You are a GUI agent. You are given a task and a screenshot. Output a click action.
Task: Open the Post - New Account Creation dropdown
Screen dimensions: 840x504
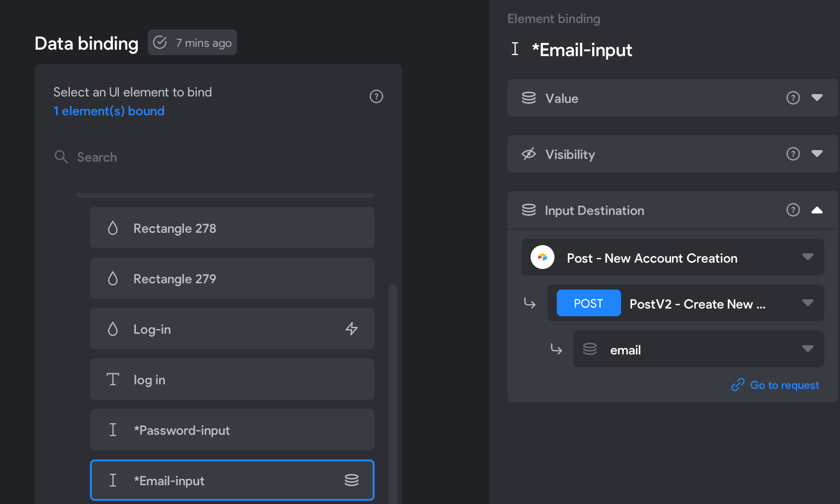click(x=673, y=257)
